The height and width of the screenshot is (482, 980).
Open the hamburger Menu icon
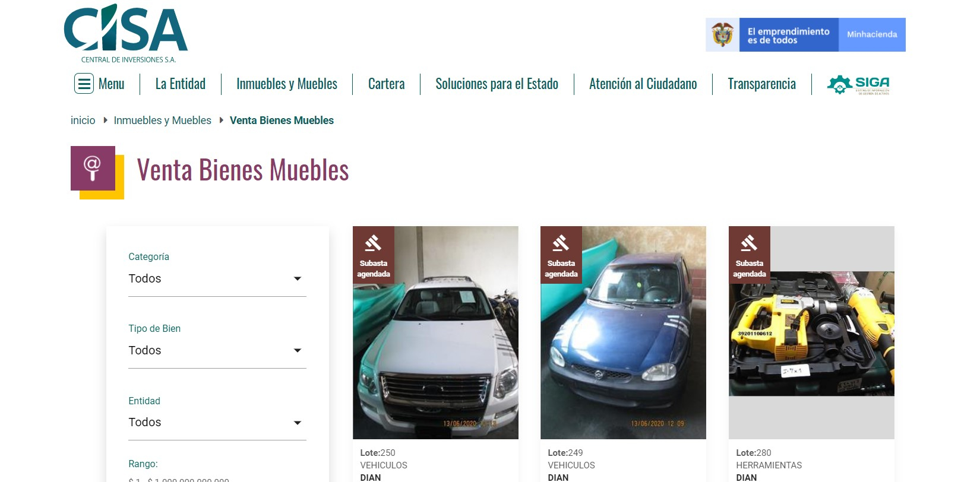(84, 84)
